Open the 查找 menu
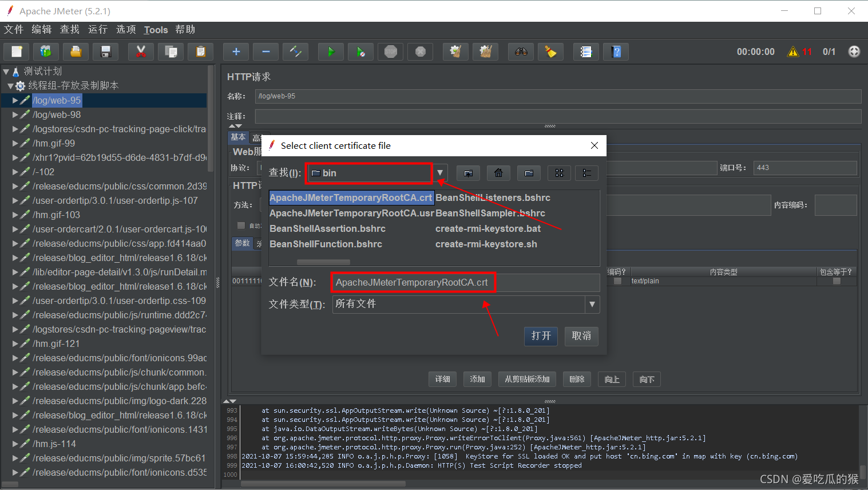Viewport: 868px width, 490px height. [70, 30]
